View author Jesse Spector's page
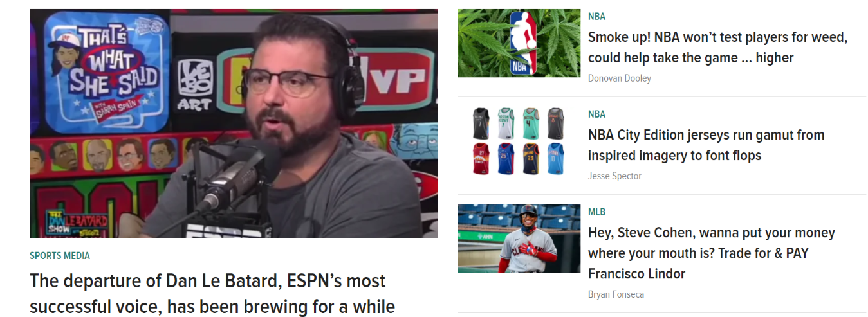This screenshot has height=317, width=868. [x=614, y=176]
